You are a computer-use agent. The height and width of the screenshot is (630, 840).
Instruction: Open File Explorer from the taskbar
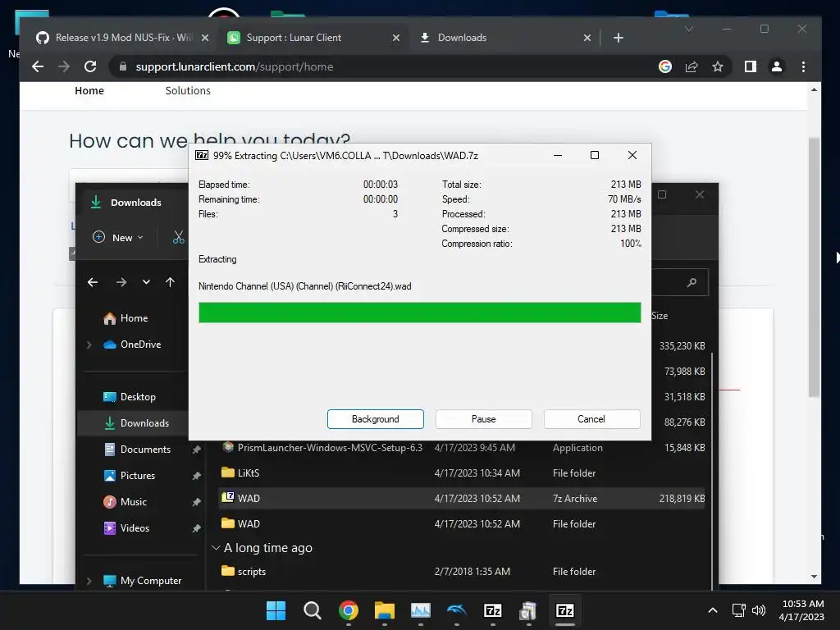coord(384,610)
